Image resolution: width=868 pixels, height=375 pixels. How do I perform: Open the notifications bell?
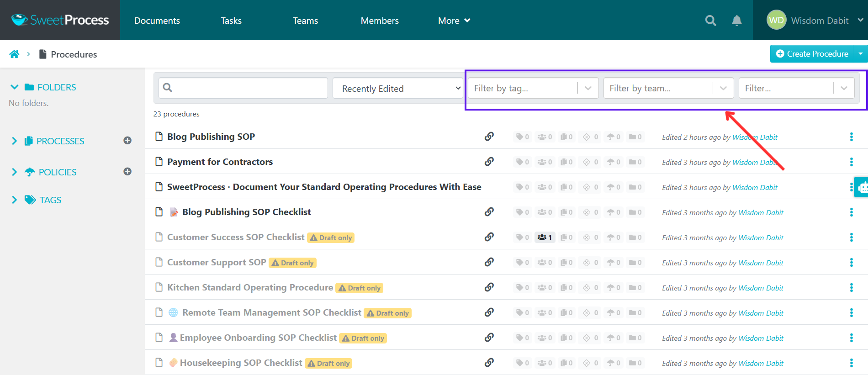tap(736, 21)
